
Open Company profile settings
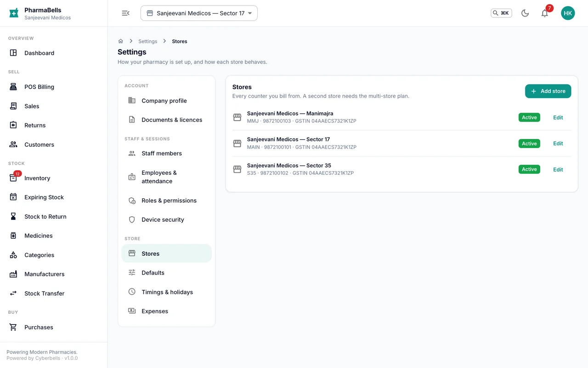point(167,101)
